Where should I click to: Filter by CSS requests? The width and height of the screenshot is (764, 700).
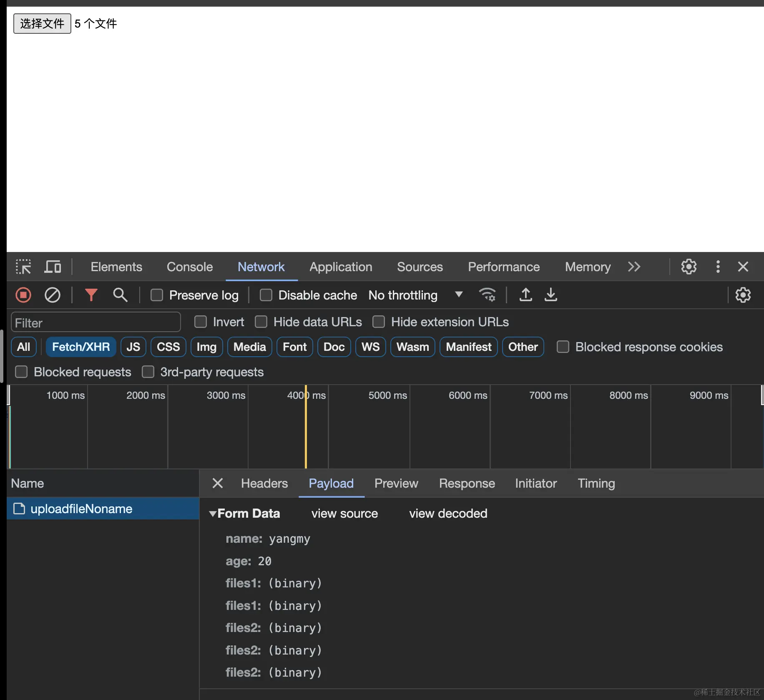168,347
